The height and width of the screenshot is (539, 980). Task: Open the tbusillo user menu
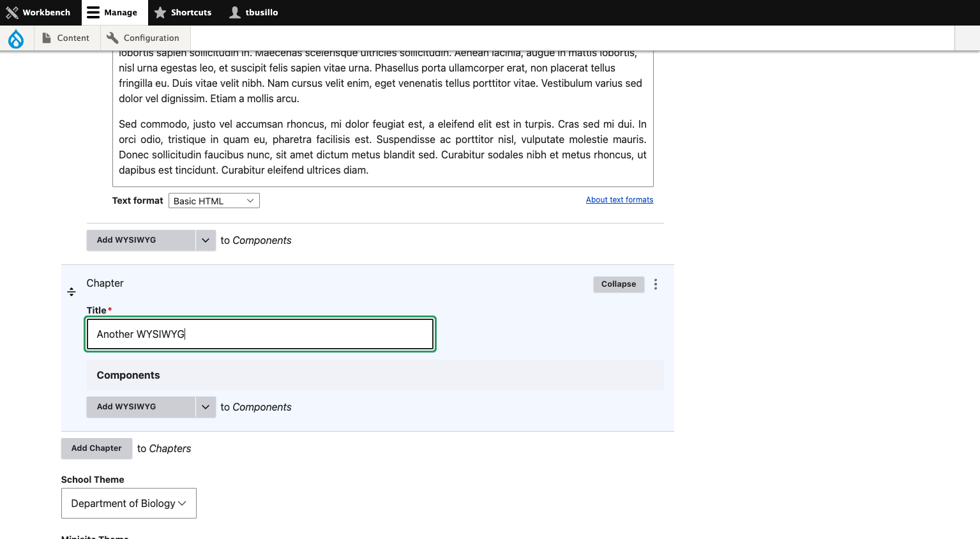point(253,13)
